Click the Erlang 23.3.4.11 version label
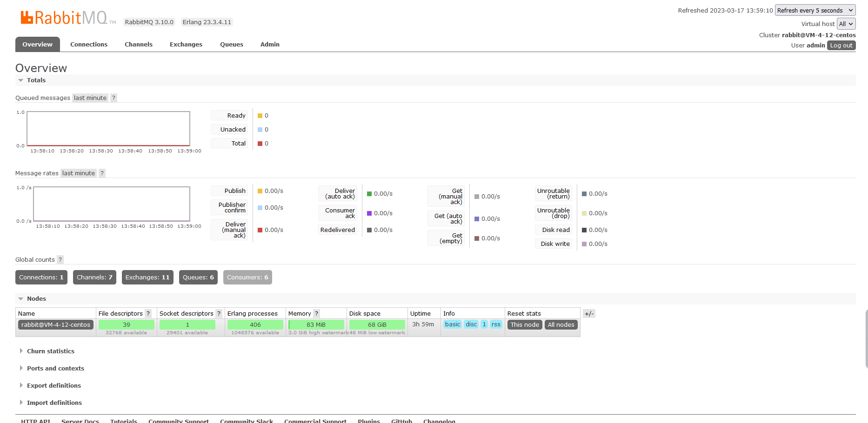 tap(207, 22)
